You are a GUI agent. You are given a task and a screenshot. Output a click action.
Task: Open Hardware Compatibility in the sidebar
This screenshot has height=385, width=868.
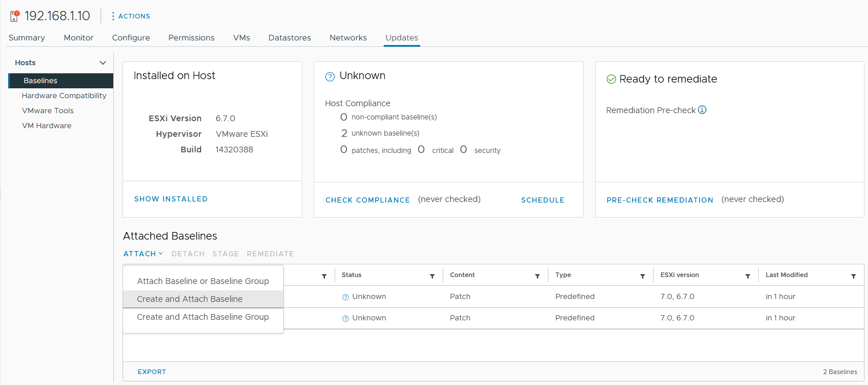[64, 96]
